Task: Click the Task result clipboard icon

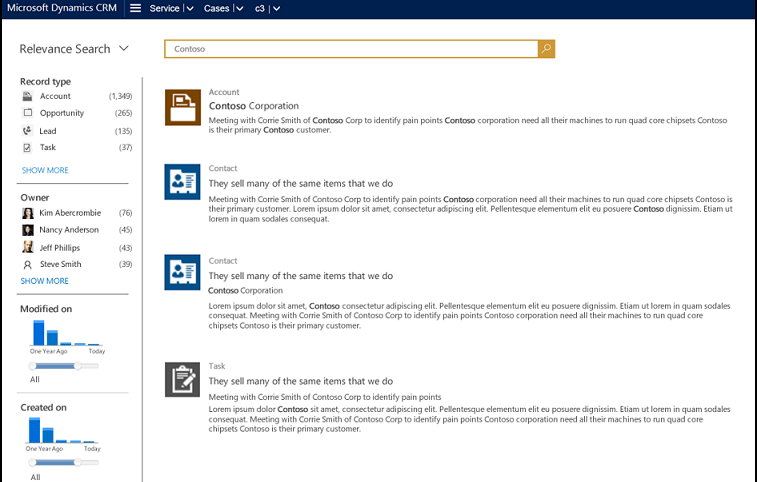Action: tap(183, 379)
